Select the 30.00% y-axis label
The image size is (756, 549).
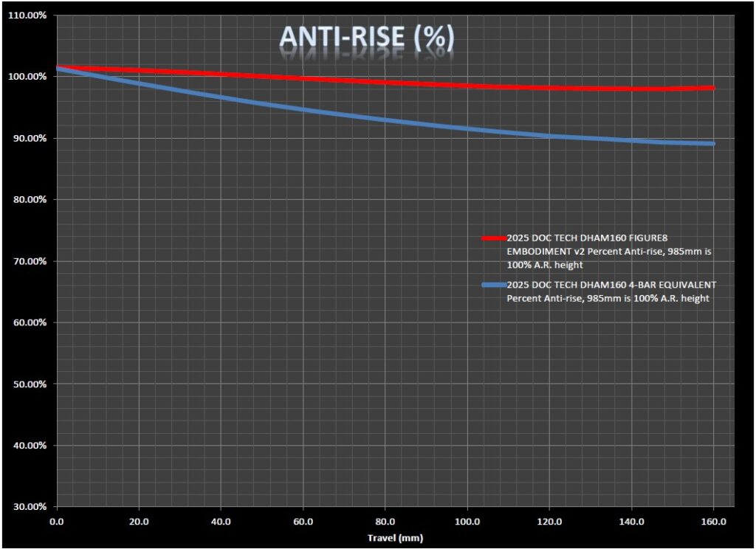(x=27, y=507)
